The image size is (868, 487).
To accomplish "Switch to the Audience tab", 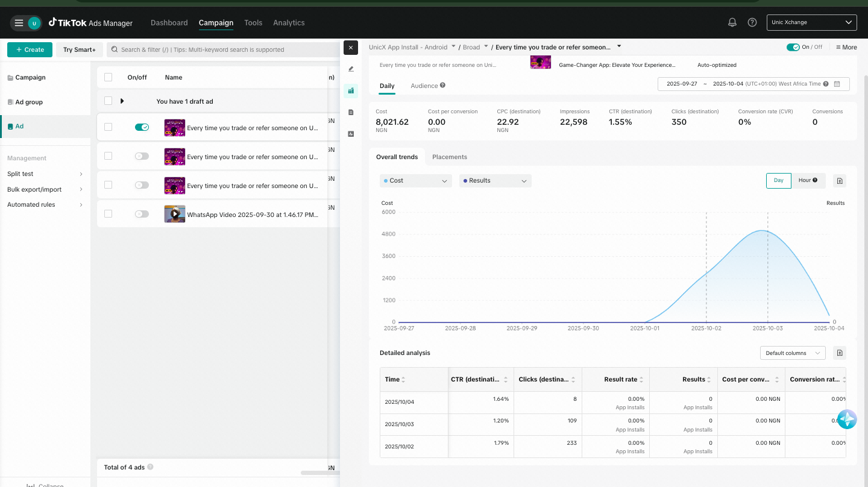I will click(x=424, y=86).
